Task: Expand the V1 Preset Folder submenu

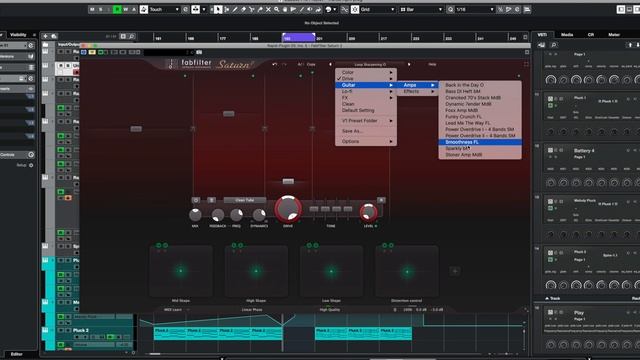Action: (x=366, y=121)
